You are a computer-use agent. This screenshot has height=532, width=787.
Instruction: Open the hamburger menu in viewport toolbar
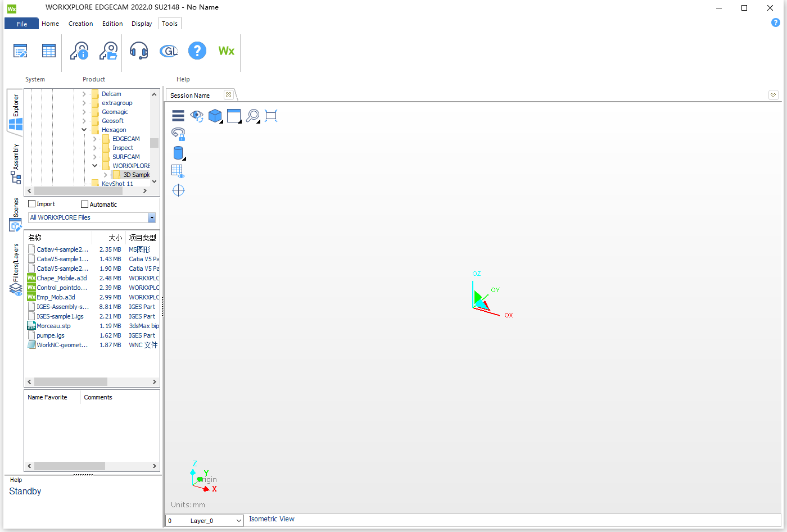click(x=178, y=116)
